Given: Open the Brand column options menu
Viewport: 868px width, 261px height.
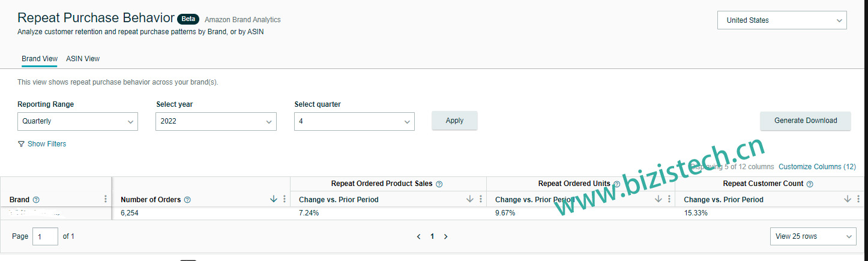Looking at the screenshot, I should pyautogui.click(x=106, y=199).
